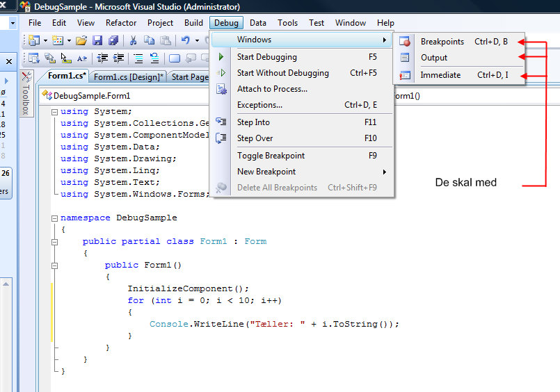
Task: Click the Step Into icon
Action: coord(221,122)
